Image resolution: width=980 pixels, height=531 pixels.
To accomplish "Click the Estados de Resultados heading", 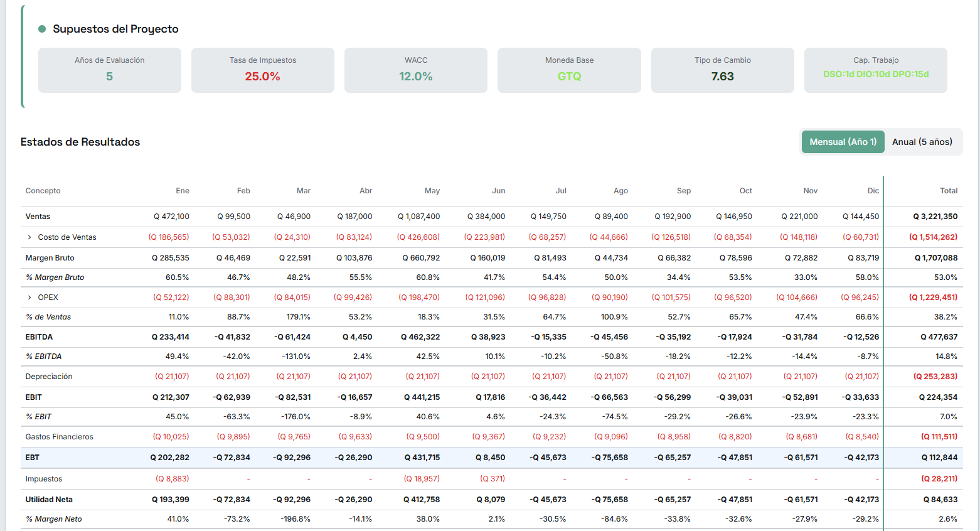I will 80,142.
